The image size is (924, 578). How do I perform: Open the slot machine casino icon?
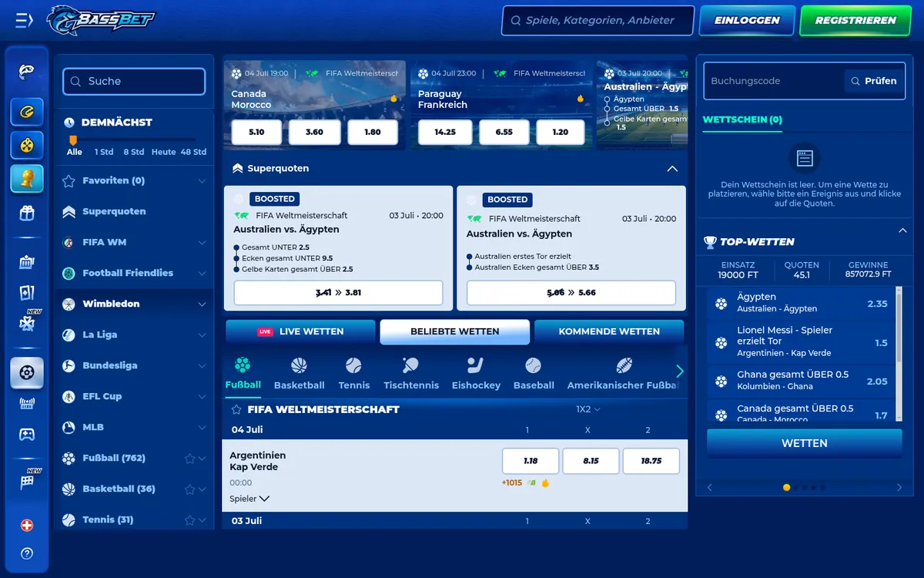27,262
